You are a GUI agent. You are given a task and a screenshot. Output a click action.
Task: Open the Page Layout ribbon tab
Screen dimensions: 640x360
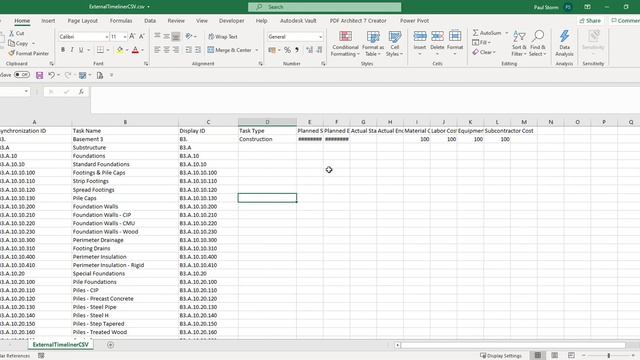click(82, 20)
